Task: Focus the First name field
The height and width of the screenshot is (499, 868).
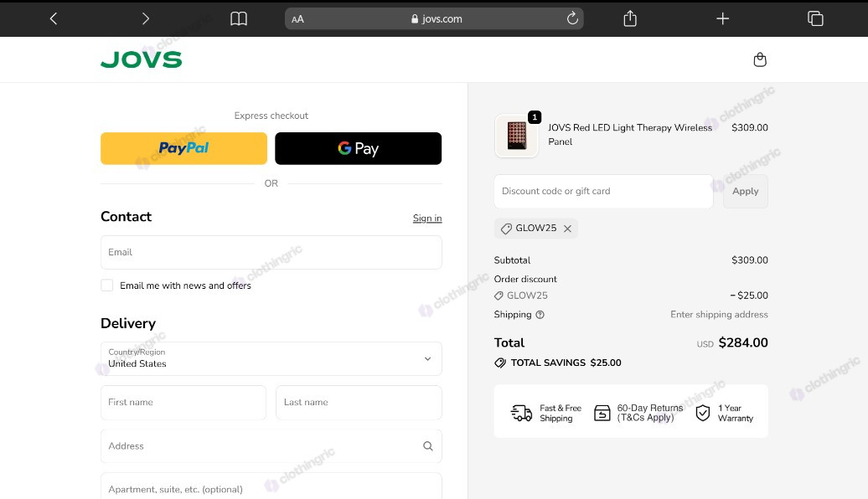Action: click(x=183, y=402)
